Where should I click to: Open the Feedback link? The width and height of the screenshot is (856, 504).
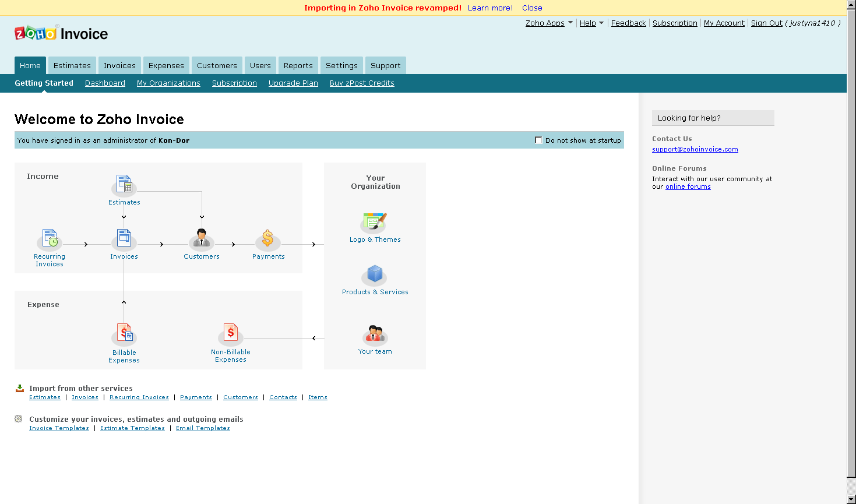(x=628, y=23)
